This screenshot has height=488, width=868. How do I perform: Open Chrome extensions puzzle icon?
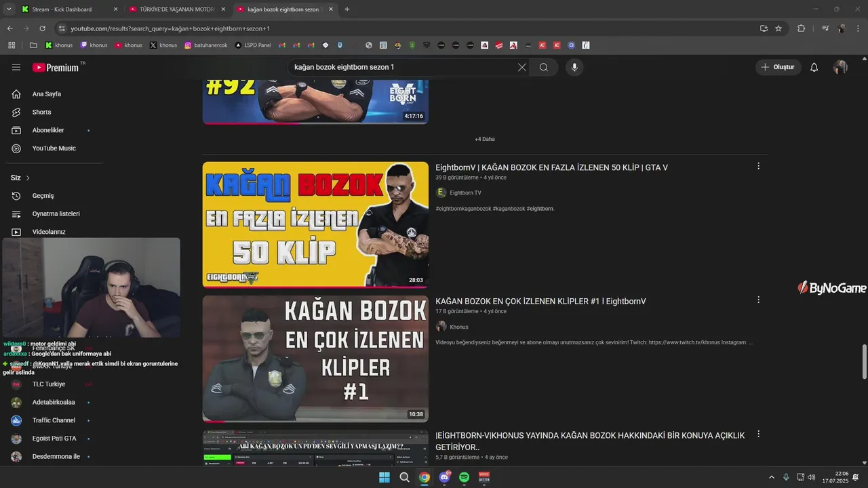(x=801, y=28)
